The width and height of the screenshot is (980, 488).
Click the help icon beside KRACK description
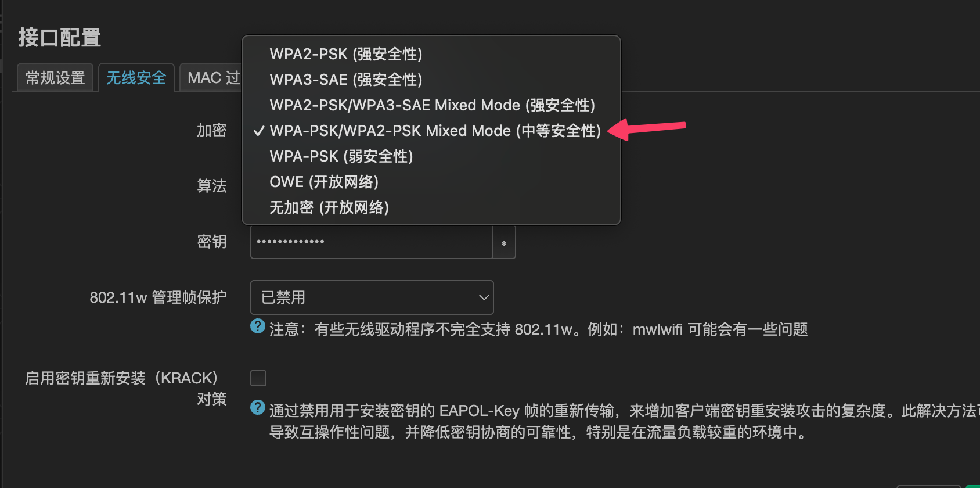(x=258, y=408)
